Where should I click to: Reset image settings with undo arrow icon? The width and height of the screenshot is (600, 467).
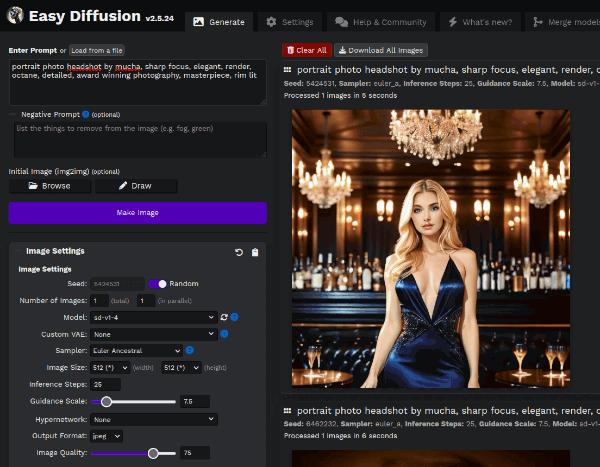239,252
